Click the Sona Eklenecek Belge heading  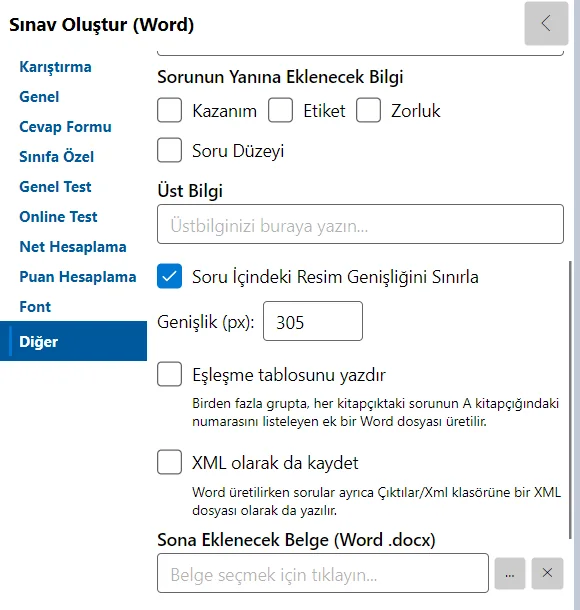(x=296, y=540)
